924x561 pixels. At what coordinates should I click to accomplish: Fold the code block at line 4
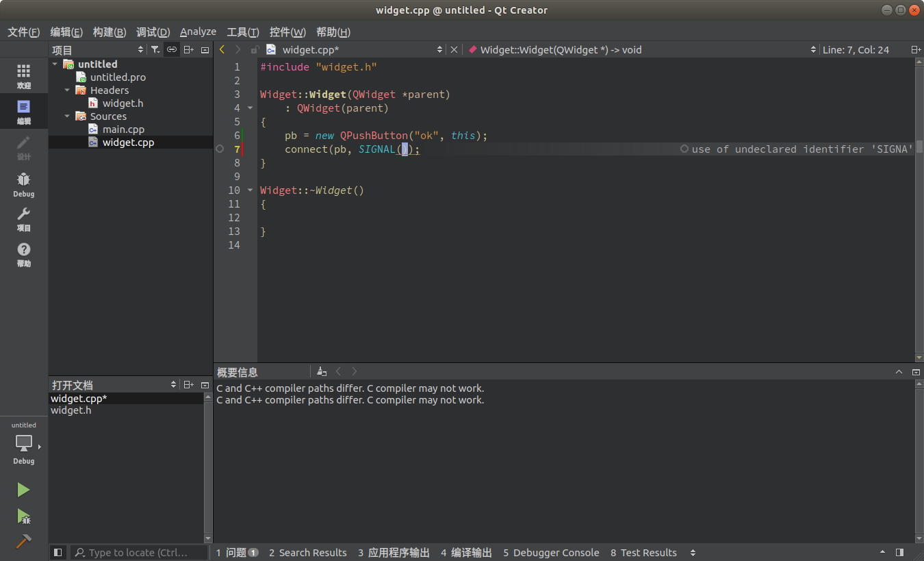click(x=250, y=108)
